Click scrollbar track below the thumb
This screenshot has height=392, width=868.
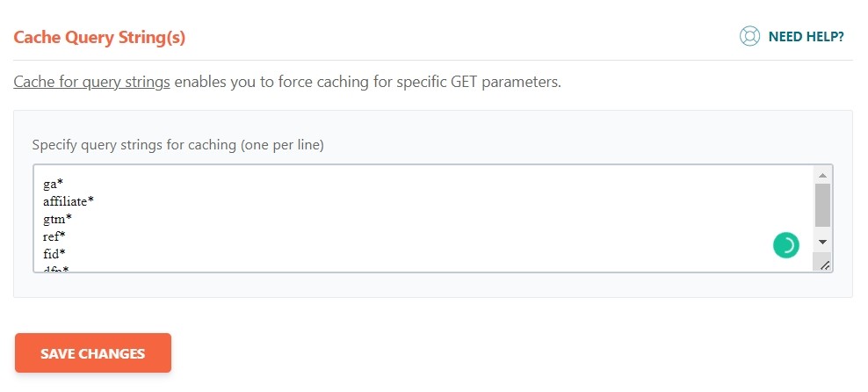822,231
